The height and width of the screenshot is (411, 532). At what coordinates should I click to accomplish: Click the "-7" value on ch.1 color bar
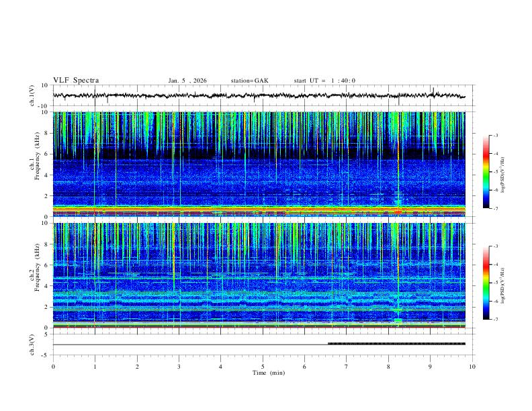495,208
